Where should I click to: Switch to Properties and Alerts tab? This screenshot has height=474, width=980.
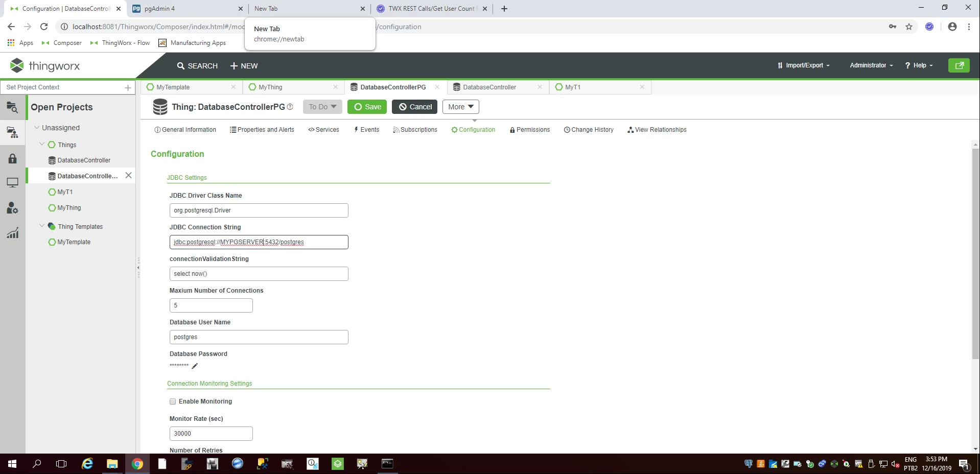coord(262,130)
